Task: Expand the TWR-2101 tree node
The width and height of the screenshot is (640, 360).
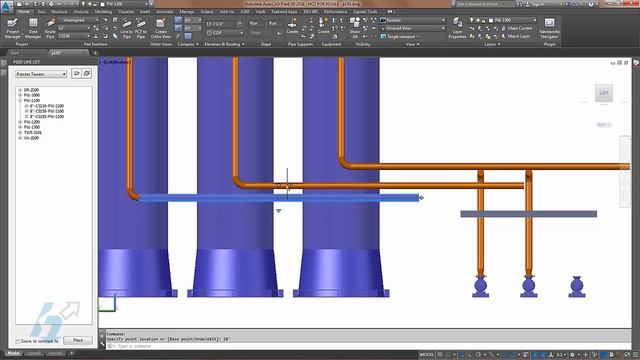Action: pyautogui.click(x=20, y=133)
